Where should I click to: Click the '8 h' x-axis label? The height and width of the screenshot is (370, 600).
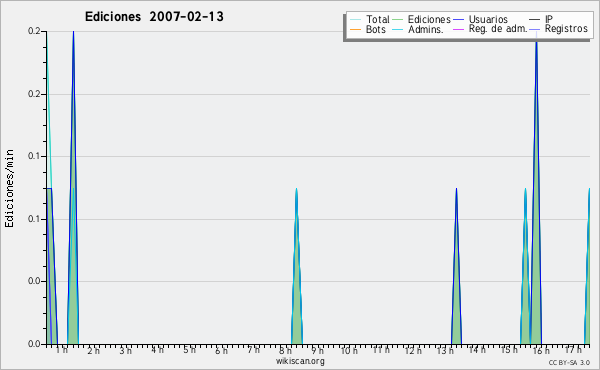[285, 351]
